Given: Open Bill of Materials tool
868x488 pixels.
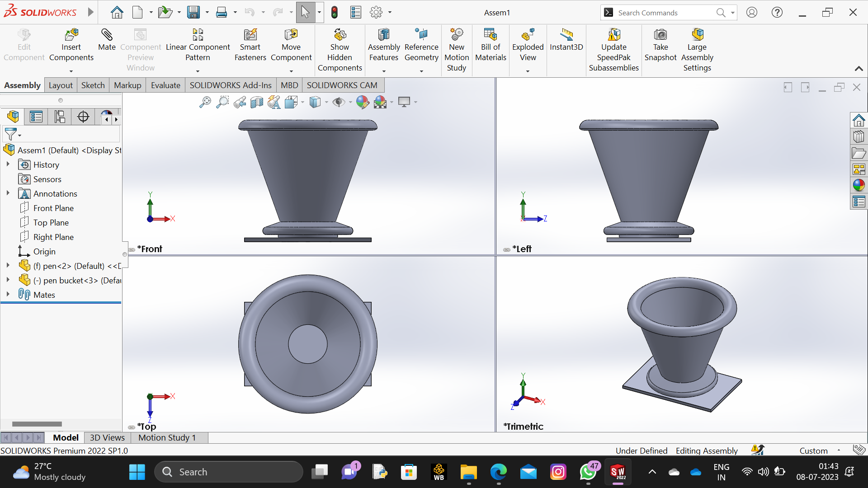Looking at the screenshot, I should tap(491, 45).
